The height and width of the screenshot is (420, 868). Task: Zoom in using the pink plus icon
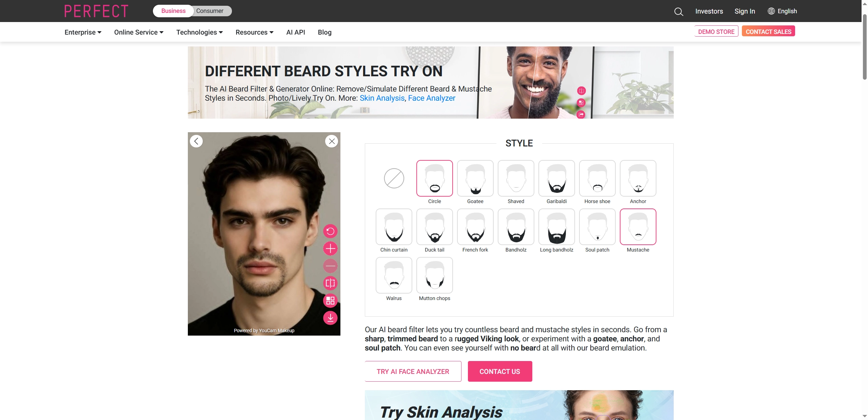[330, 248]
